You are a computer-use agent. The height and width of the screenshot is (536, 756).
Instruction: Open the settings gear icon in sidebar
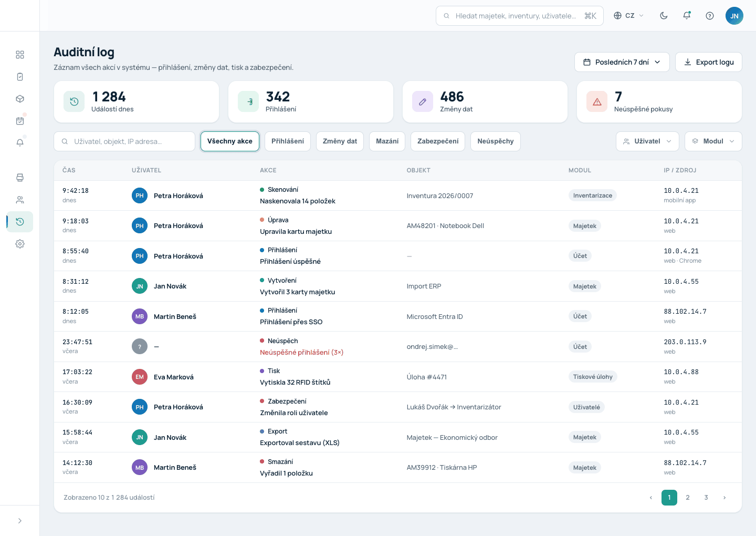20,244
